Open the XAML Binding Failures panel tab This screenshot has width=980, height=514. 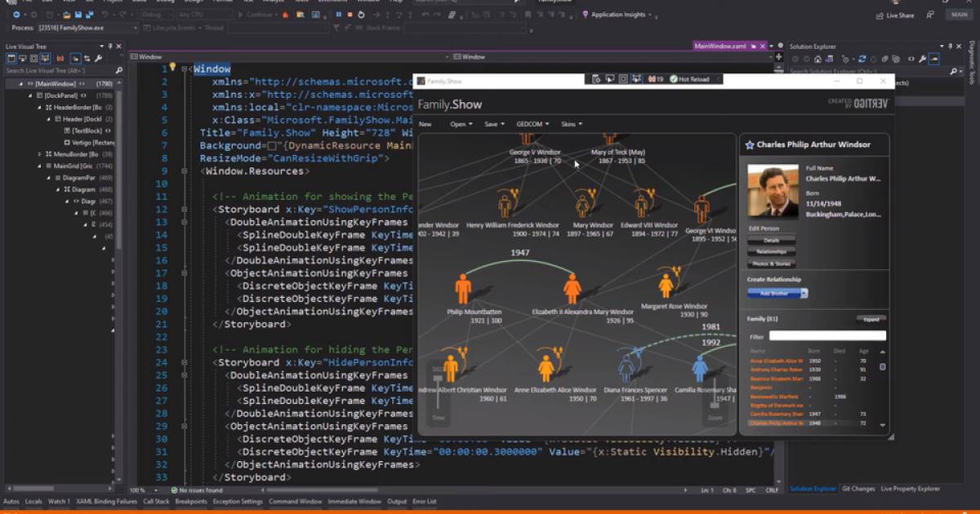[x=108, y=503]
